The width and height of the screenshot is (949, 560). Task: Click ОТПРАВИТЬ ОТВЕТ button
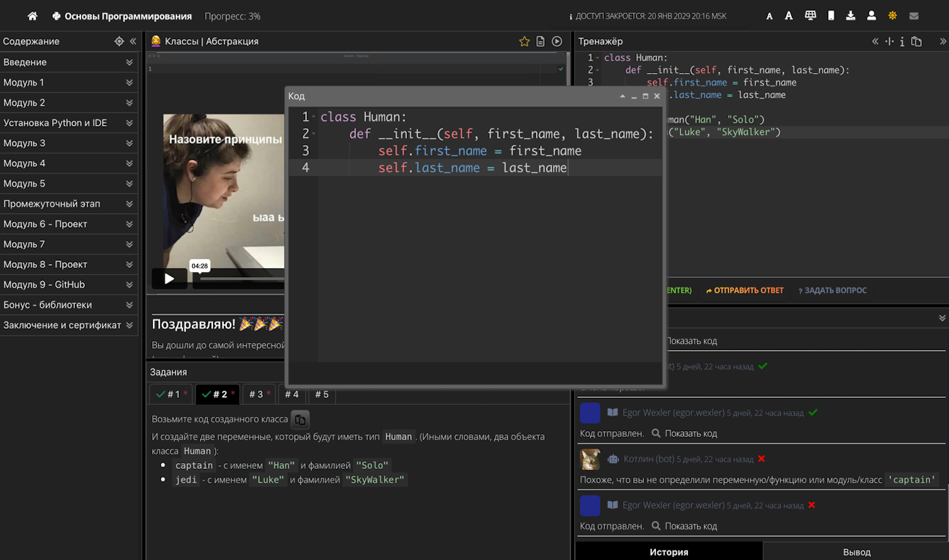tap(745, 290)
